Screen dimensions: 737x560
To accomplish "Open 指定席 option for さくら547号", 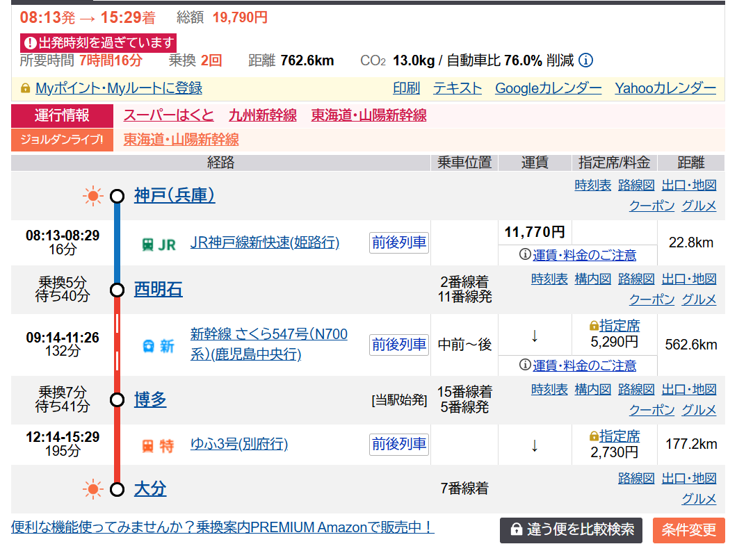I will click(x=619, y=325).
